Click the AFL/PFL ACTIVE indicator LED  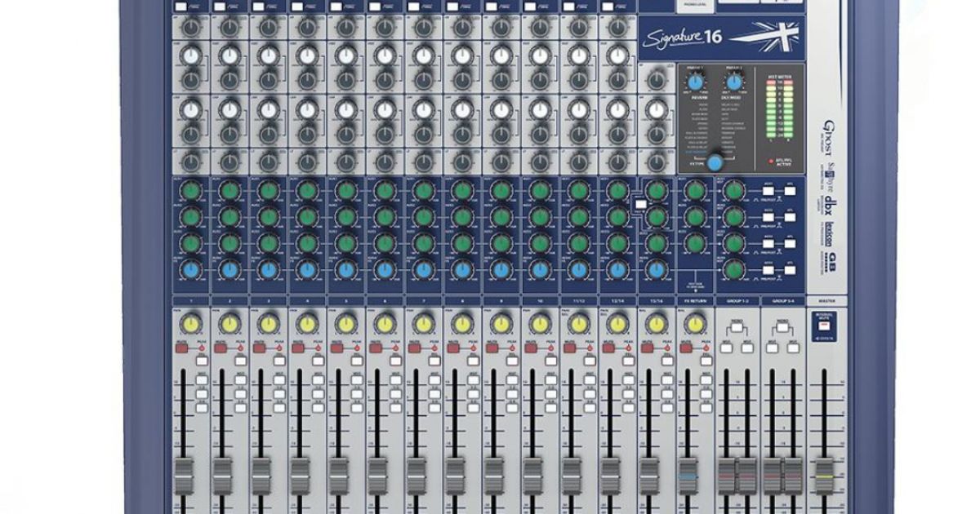pos(769,160)
